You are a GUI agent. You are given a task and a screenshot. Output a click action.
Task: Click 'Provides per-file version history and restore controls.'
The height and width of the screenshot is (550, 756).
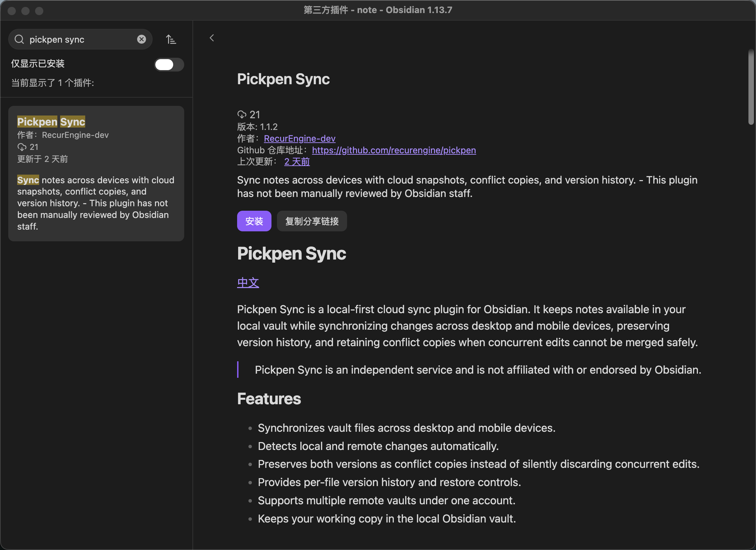[389, 482]
